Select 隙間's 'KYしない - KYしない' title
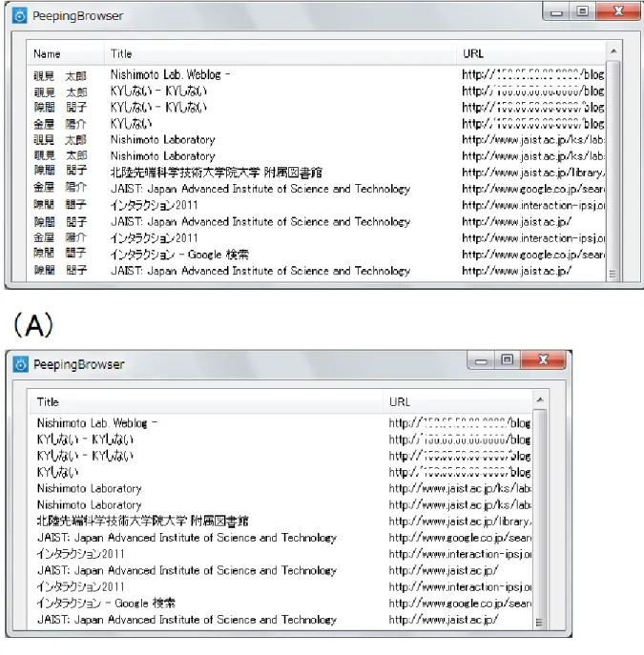Image resolution: width=644 pixels, height=655 pixels. point(158,108)
